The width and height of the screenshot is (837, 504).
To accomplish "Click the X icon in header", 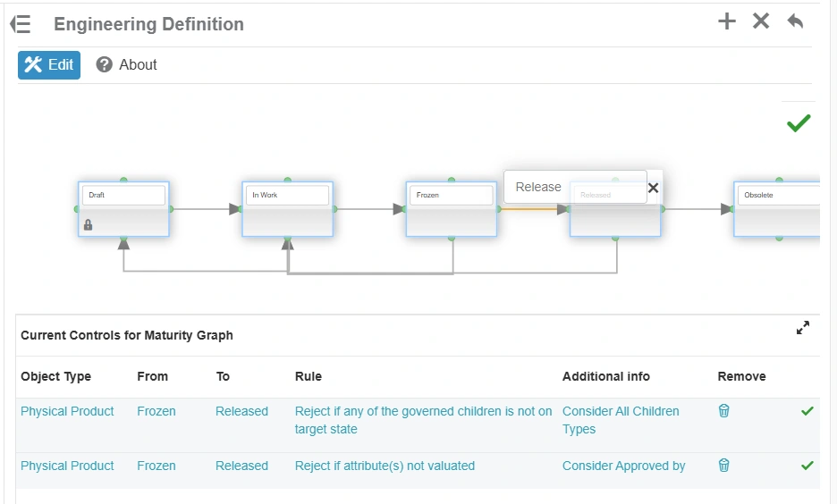I will point(761,21).
